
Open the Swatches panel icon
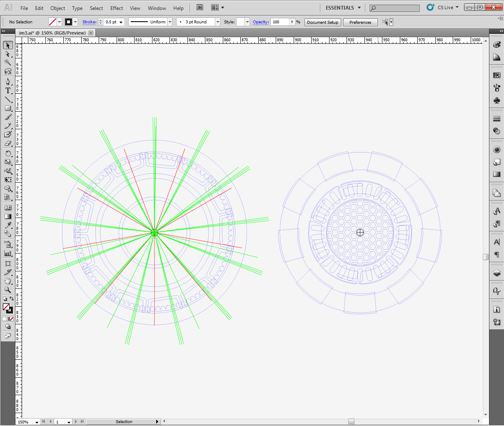[497, 75]
